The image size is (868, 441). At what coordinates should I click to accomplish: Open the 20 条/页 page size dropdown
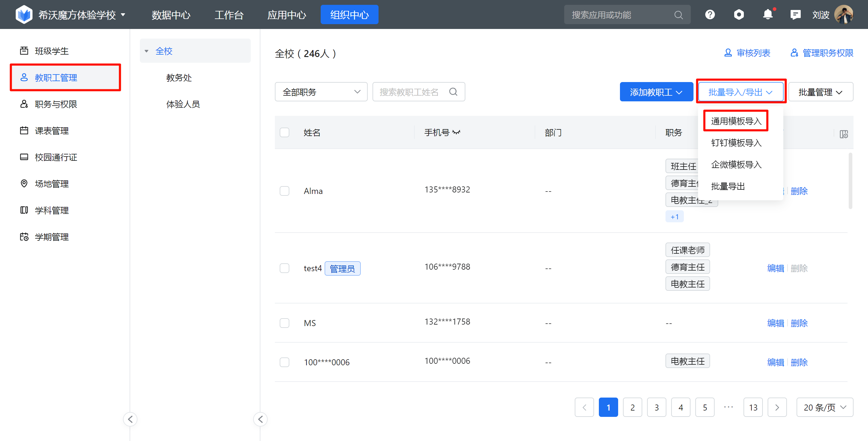pyautogui.click(x=824, y=407)
